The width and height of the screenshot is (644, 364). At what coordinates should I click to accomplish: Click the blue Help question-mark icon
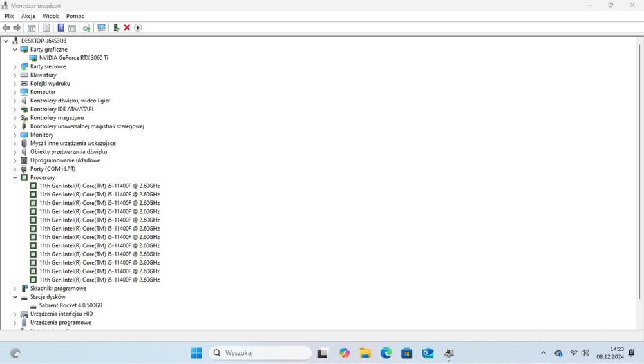coord(61,28)
